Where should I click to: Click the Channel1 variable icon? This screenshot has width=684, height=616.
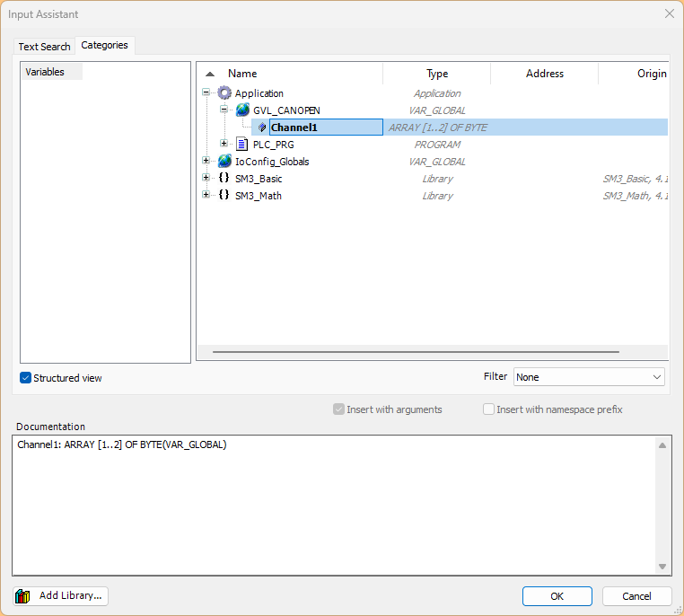tap(262, 128)
